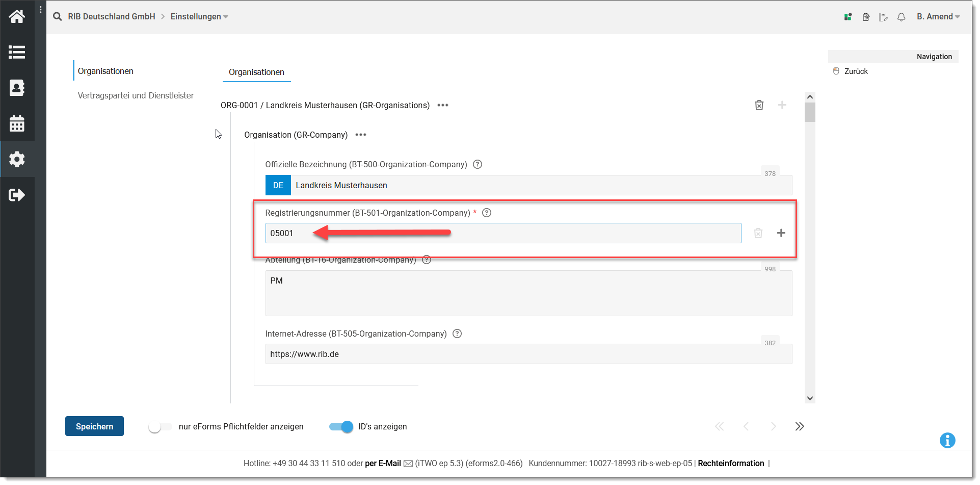
Task: Show help for Registrierungsnummer field
Action: pyautogui.click(x=487, y=213)
